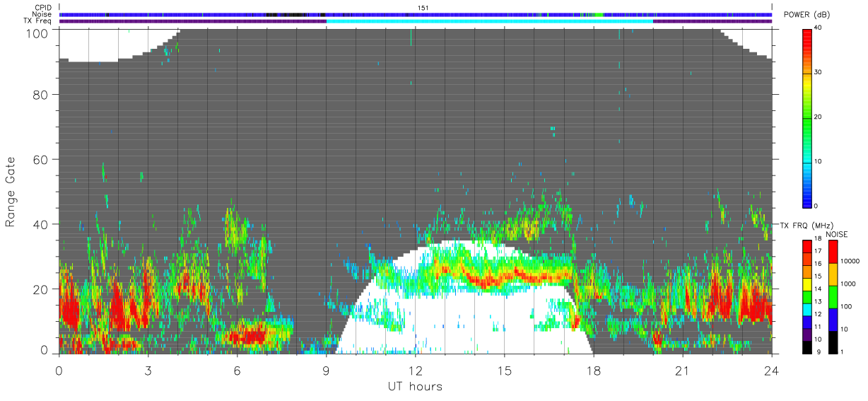Click the 14 label on the TX FRQ legend

818,289
